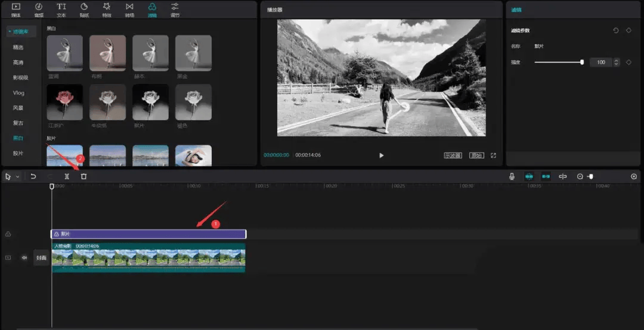
Task: Choose the 褪色 rose filter thumbnail
Action: coord(193,102)
